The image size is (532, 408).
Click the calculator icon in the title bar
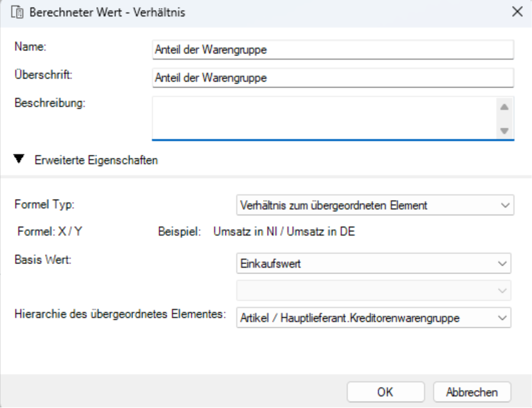[17, 12]
